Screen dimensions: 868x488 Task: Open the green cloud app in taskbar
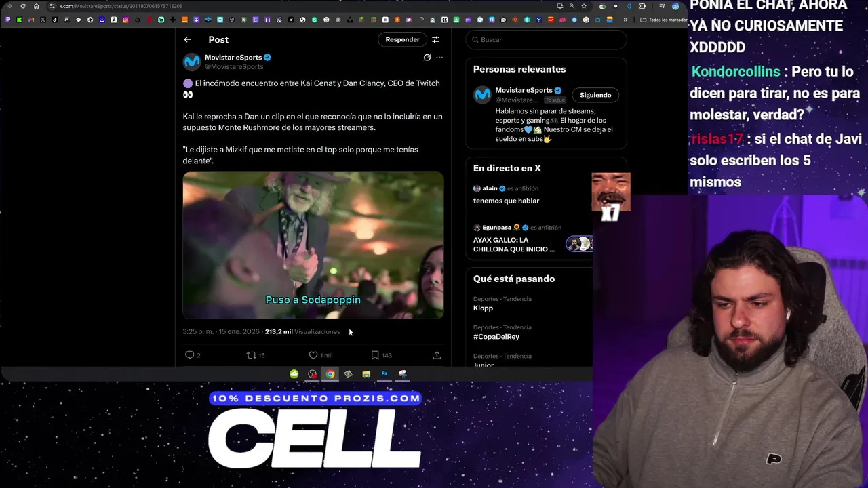pyautogui.click(x=294, y=374)
